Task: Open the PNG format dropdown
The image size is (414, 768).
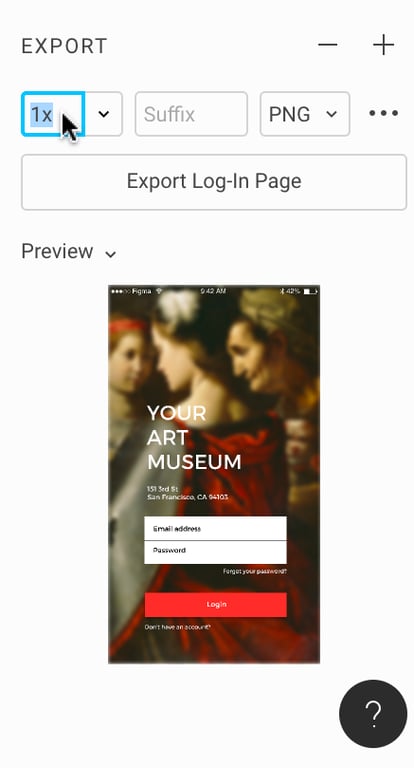Action: [x=305, y=114]
